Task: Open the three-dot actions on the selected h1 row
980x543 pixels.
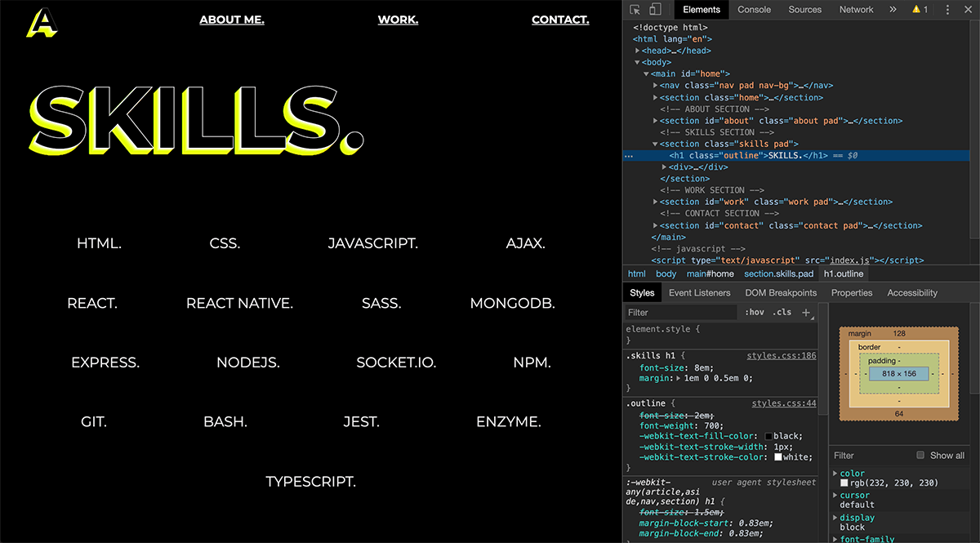Action: click(x=628, y=155)
